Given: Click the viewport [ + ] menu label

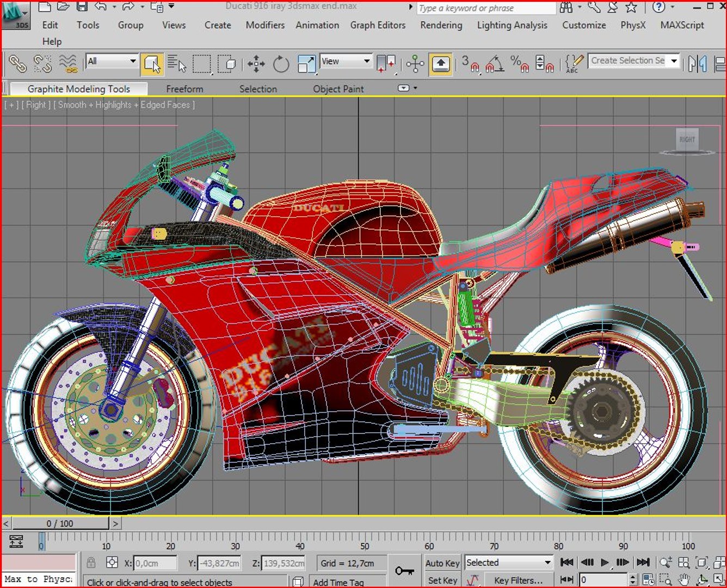Looking at the screenshot, I should 11,105.
